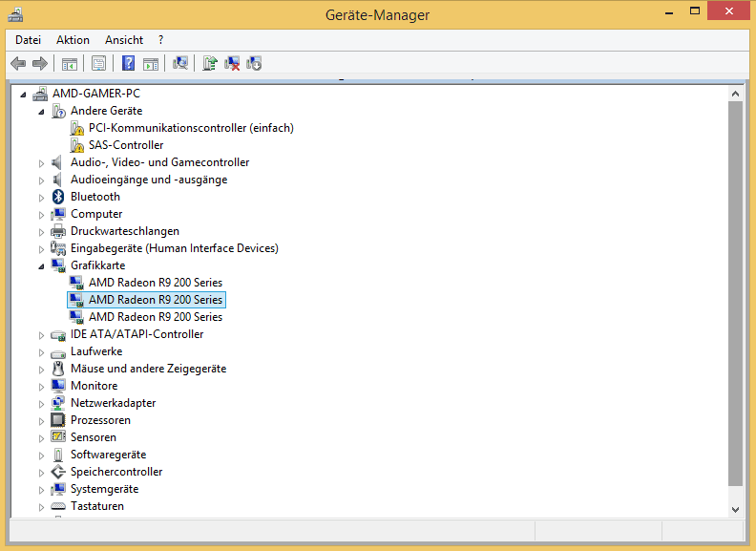Click the PCI-Kommunikationscontroller warning icon

(x=76, y=128)
